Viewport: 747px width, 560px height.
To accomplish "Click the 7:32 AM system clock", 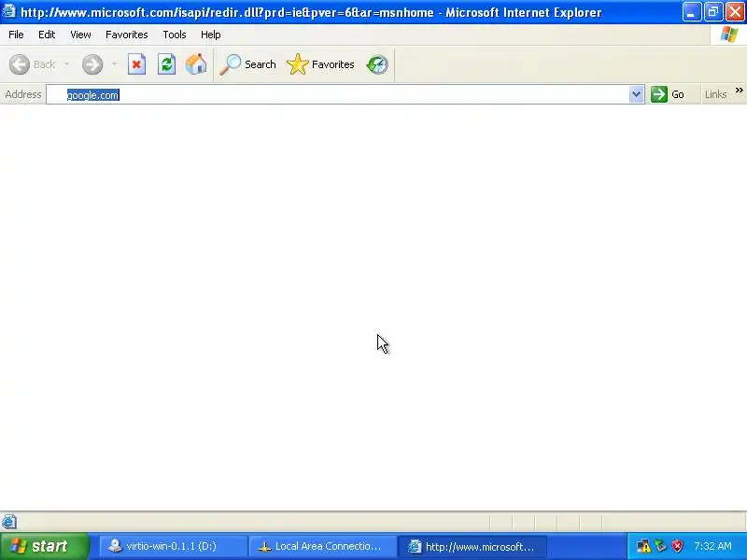I will pyautogui.click(x=712, y=546).
